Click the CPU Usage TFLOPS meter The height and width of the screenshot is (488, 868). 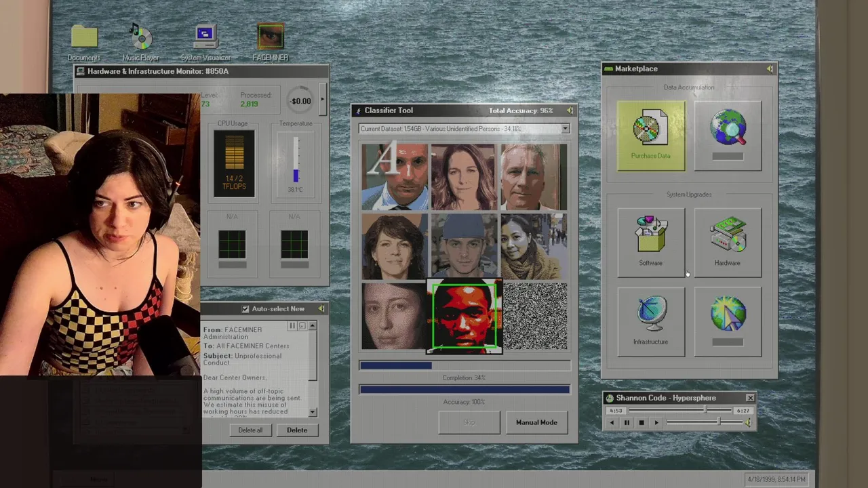[x=234, y=163]
